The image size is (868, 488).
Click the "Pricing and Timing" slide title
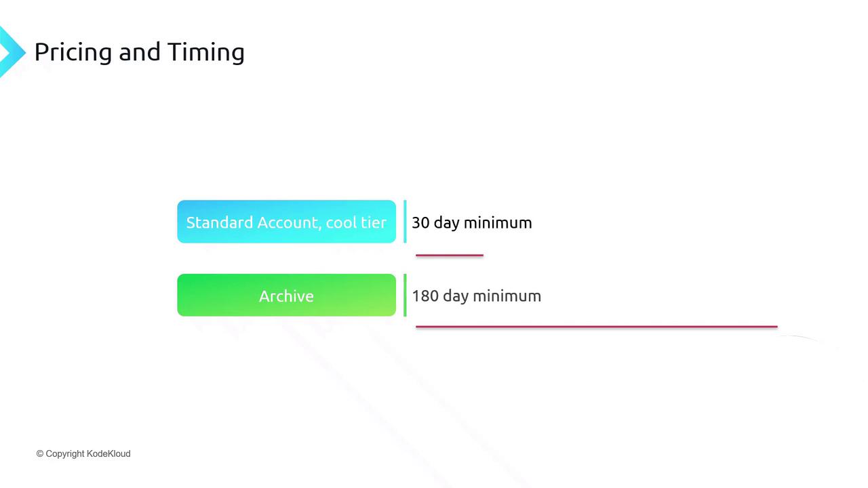pyautogui.click(x=139, y=52)
